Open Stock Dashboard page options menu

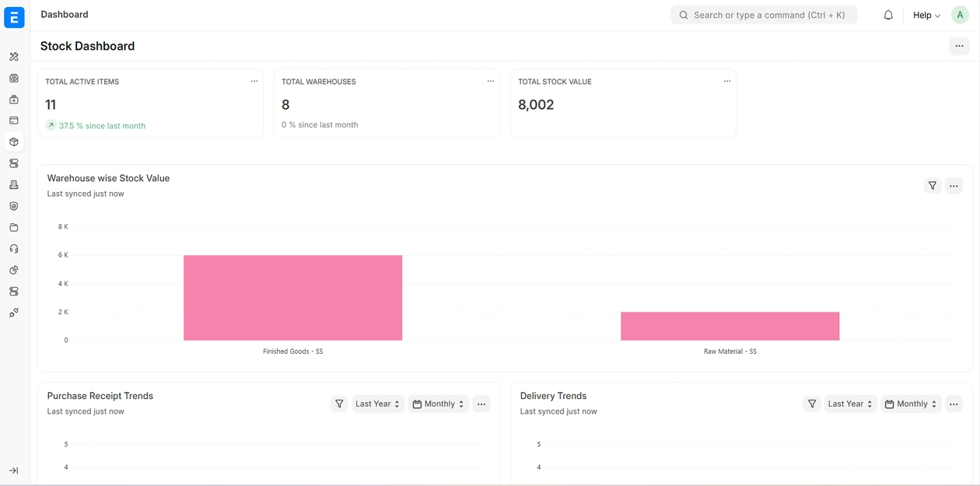pos(959,46)
